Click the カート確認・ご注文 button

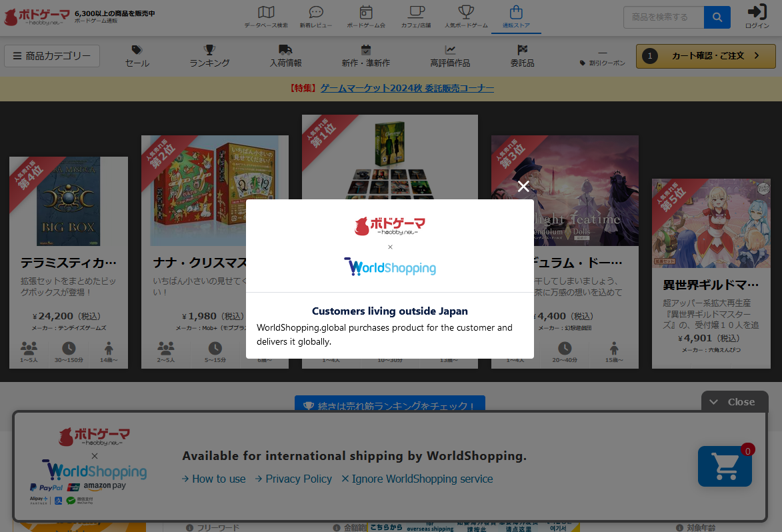(706, 56)
